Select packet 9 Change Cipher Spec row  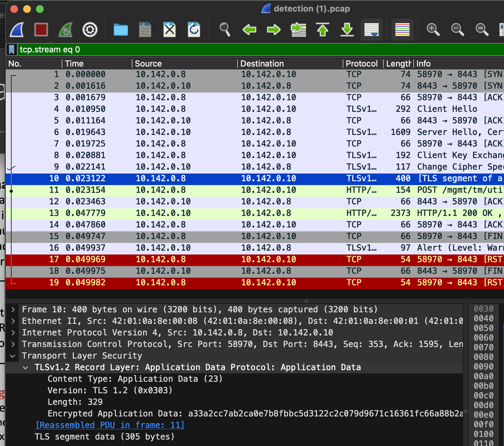[x=255, y=167]
